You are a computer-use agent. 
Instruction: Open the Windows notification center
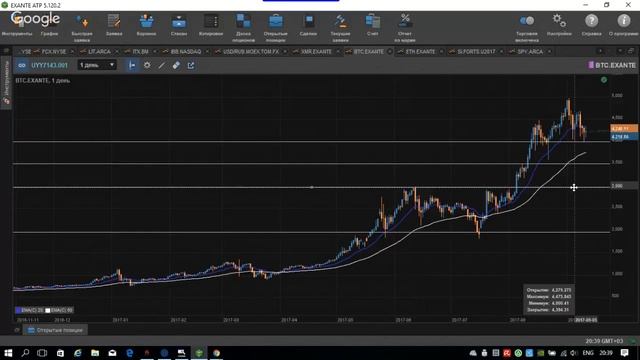pos(624,353)
